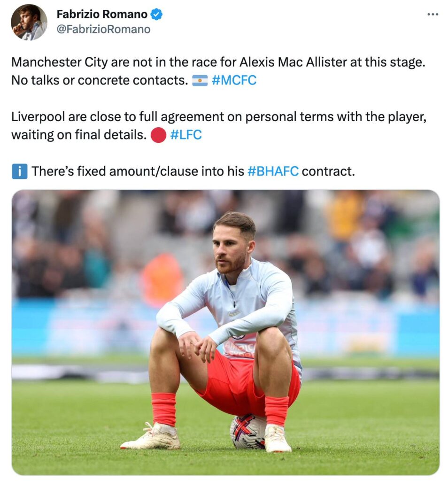Click the blue information emoji icon

19,172
